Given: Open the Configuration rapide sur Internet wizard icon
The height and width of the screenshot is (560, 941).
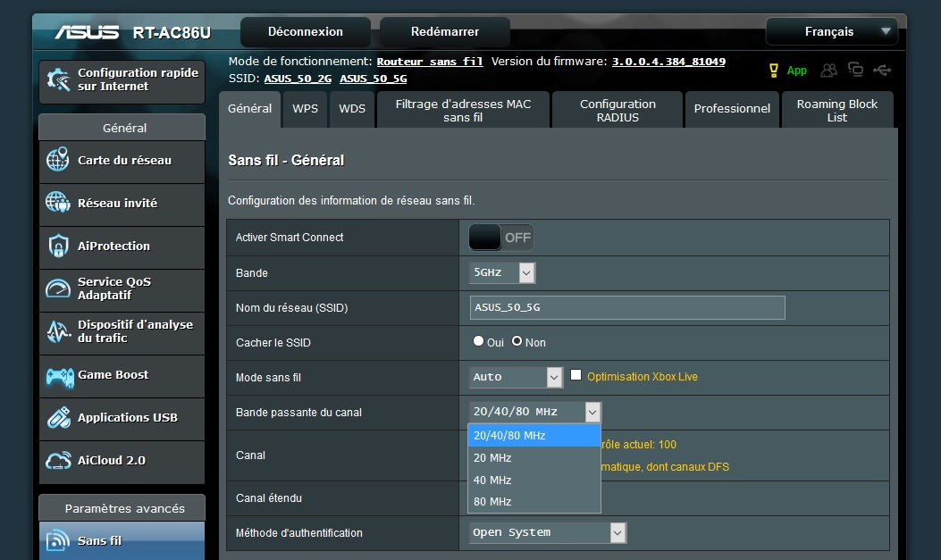Looking at the screenshot, I should click(x=58, y=79).
